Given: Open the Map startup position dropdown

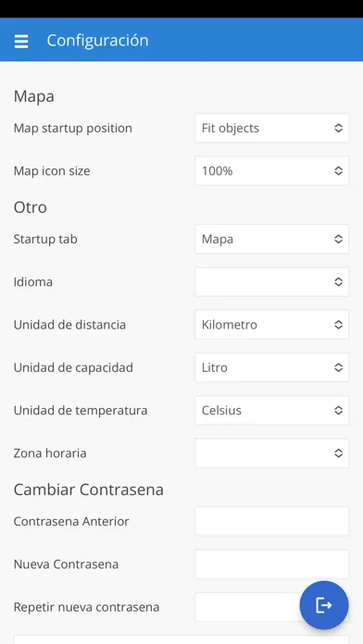Looking at the screenshot, I should point(271,128).
